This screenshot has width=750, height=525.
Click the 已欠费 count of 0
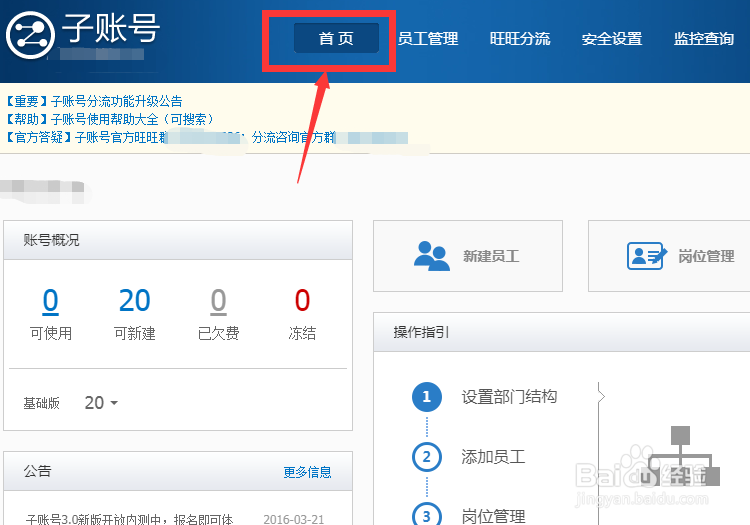coord(219,301)
